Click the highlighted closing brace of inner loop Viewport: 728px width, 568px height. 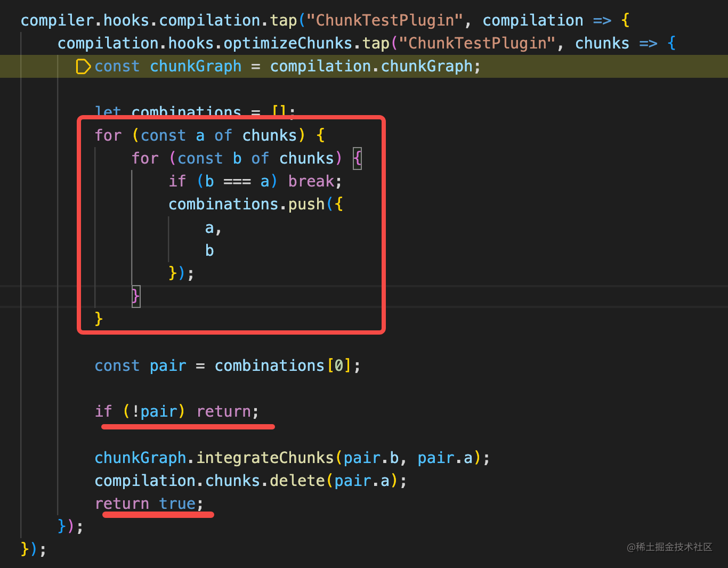pos(136,296)
